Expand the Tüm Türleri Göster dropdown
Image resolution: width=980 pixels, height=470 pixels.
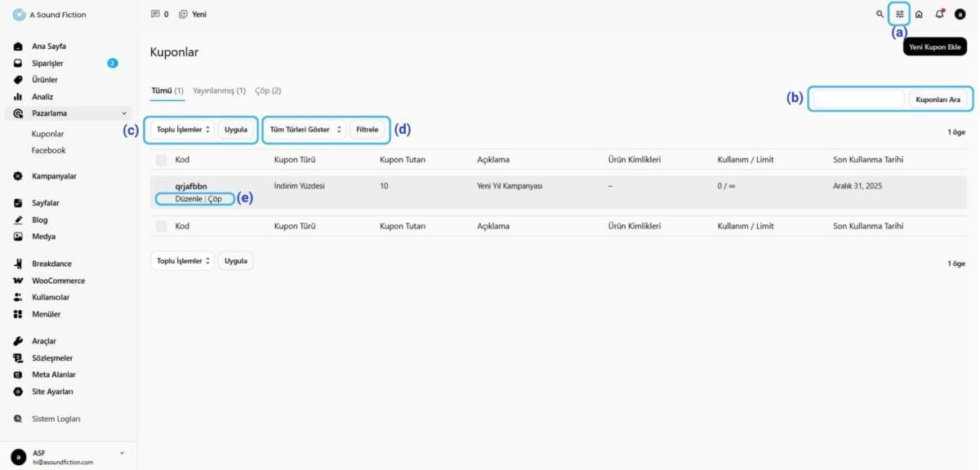(305, 130)
